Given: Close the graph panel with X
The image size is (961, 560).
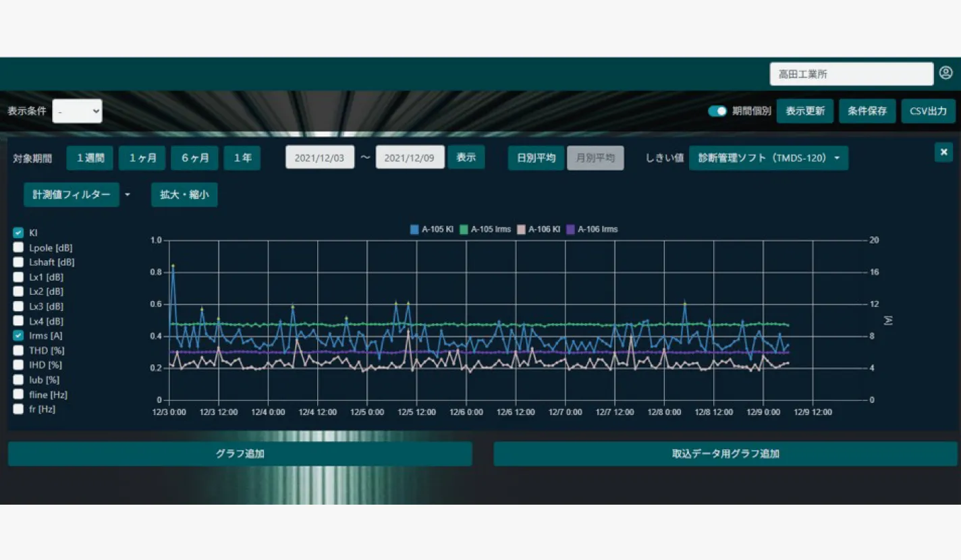Looking at the screenshot, I should point(943,152).
